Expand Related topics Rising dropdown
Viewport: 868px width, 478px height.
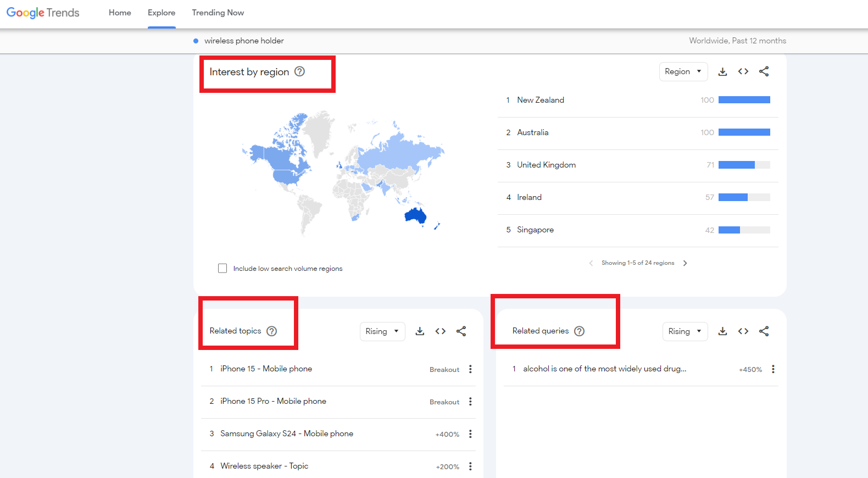[382, 331]
